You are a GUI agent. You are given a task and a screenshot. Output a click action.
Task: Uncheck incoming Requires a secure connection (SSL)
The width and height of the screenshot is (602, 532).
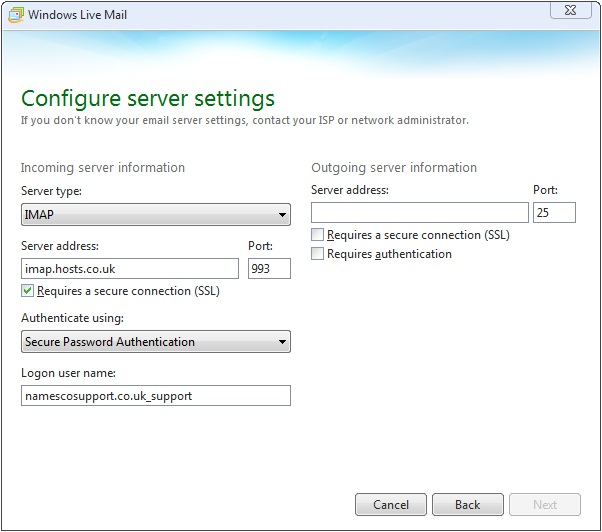pos(27,291)
